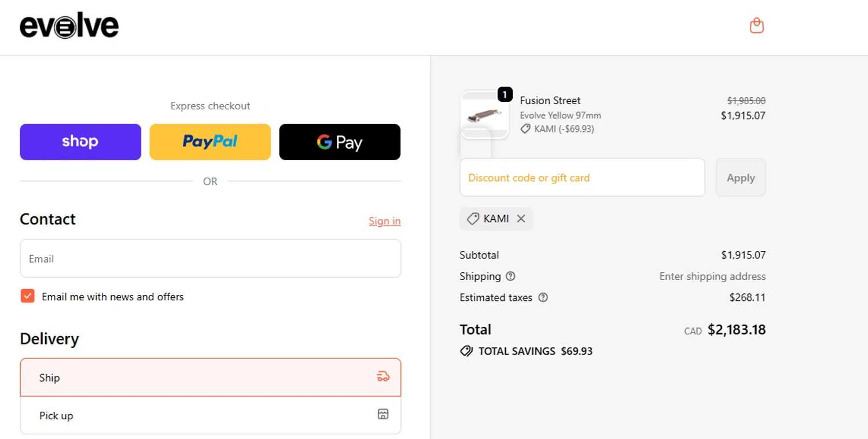Select the Ship delivery option
Viewport: 868px width, 439px height.
tap(211, 377)
